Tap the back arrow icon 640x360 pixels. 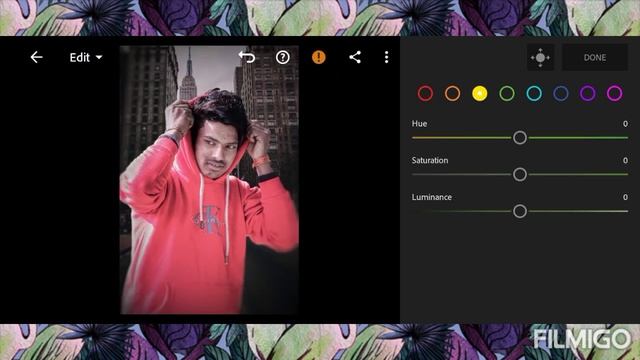(x=36, y=57)
